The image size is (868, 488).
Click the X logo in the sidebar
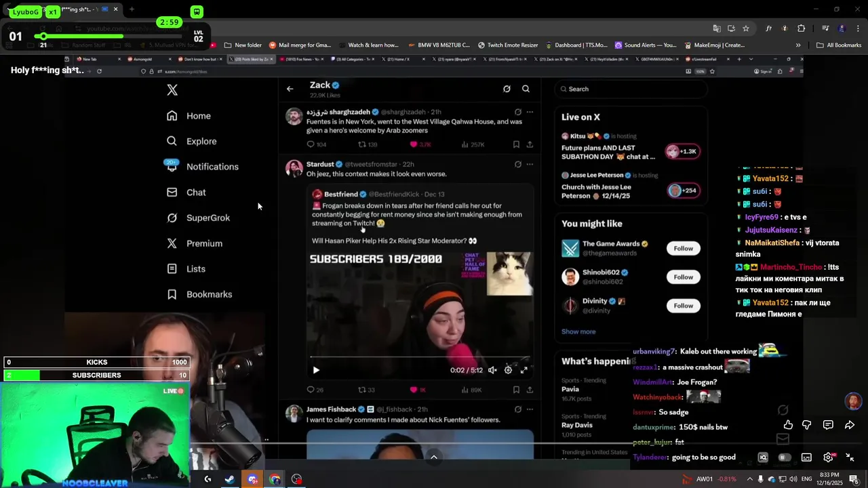point(172,90)
